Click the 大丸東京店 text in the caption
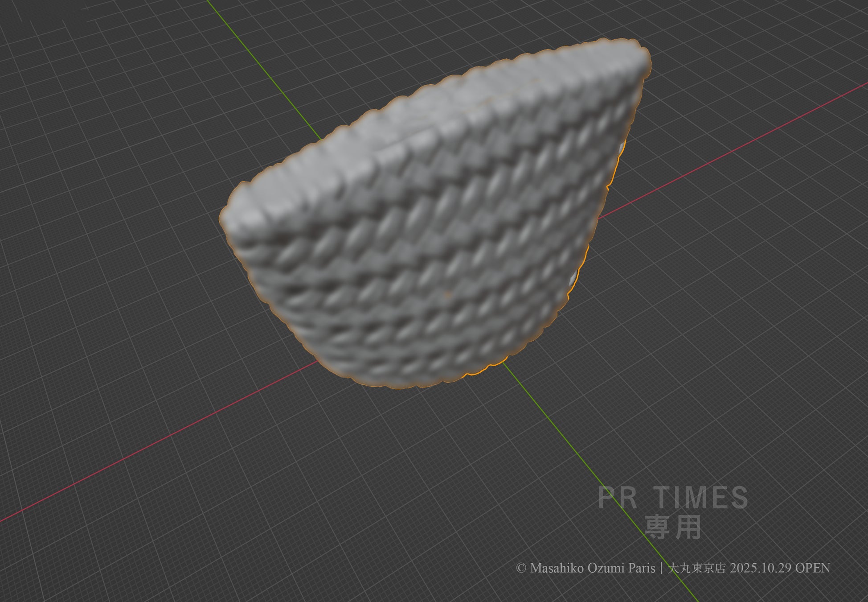 [696, 568]
